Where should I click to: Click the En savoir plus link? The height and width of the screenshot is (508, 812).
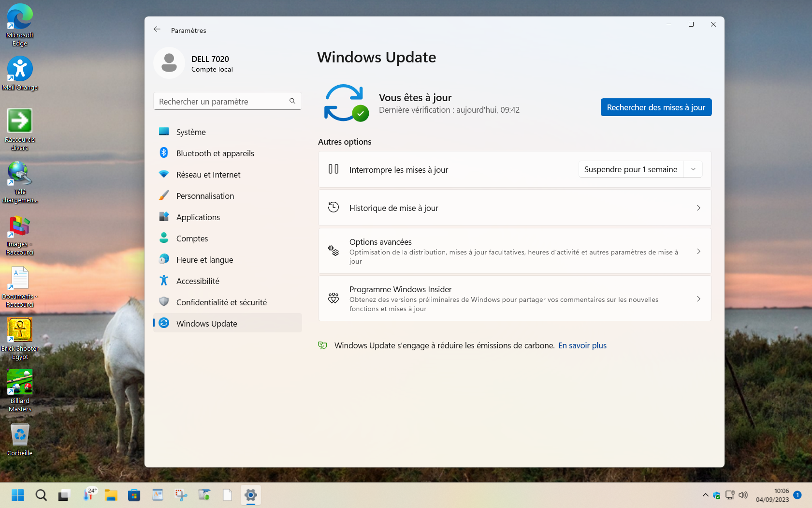tap(582, 345)
